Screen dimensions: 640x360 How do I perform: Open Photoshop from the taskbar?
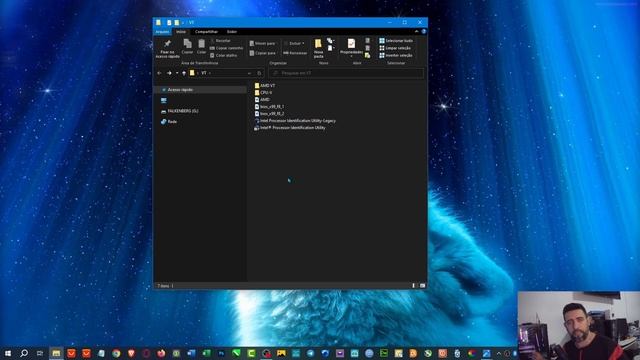click(221, 353)
